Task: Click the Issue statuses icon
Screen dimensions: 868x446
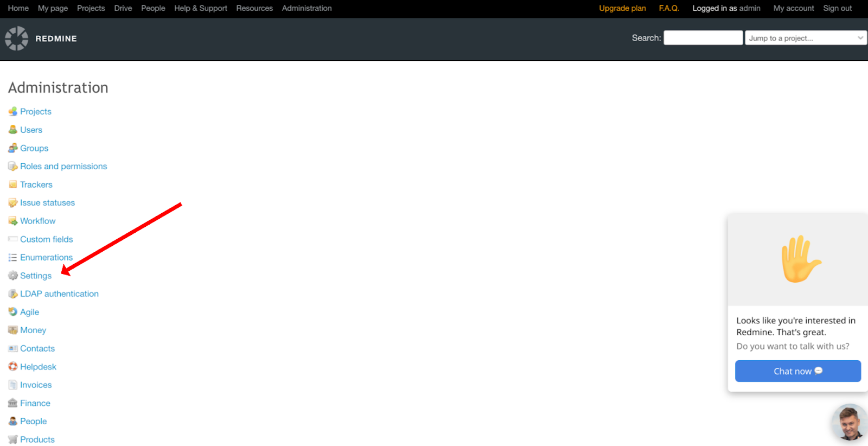Action: click(13, 202)
